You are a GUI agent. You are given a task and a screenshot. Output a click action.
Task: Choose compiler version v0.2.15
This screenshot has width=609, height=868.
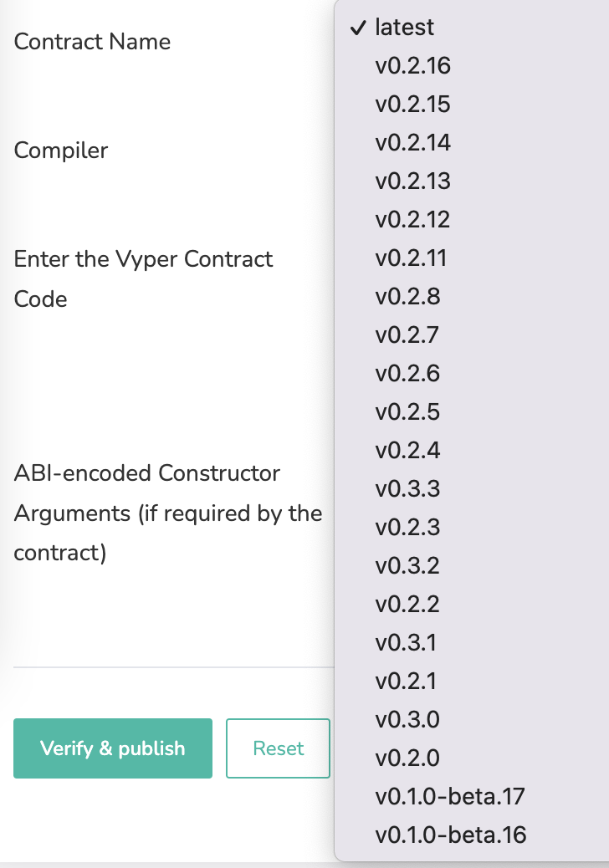[x=413, y=104]
